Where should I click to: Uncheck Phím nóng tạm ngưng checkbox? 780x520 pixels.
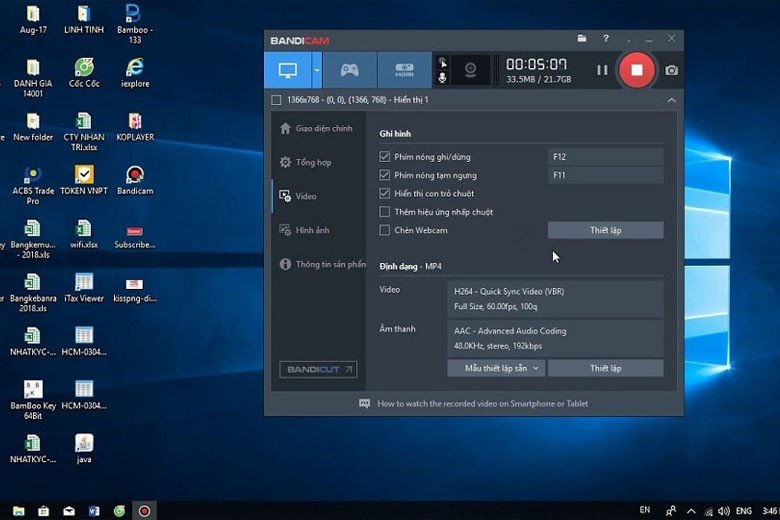click(x=385, y=175)
